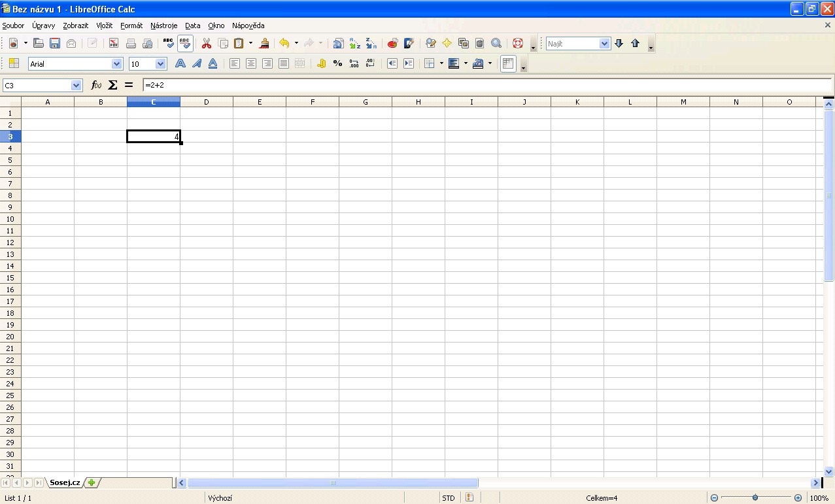Screen dimensions: 835x504
Task: Find next with the down arrow
Action: [619, 44]
